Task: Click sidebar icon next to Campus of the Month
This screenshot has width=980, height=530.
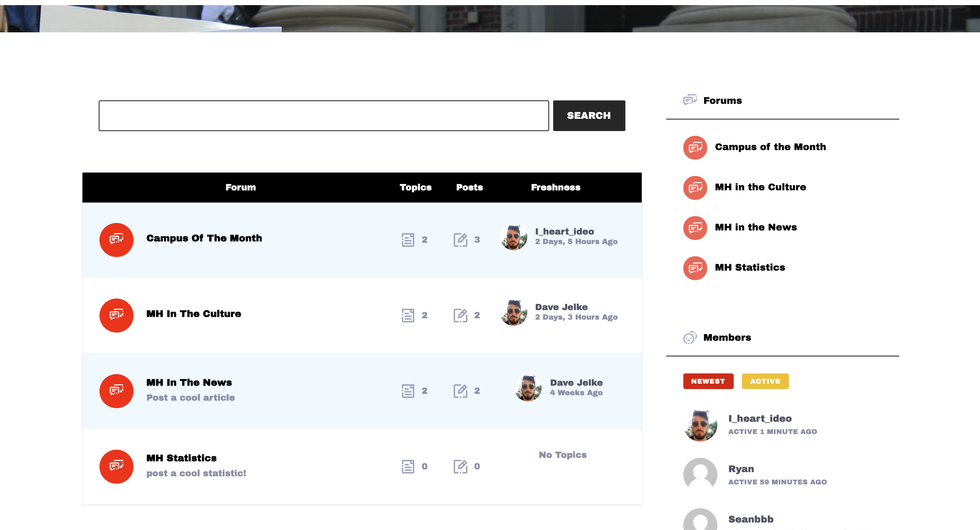Action: click(695, 147)
